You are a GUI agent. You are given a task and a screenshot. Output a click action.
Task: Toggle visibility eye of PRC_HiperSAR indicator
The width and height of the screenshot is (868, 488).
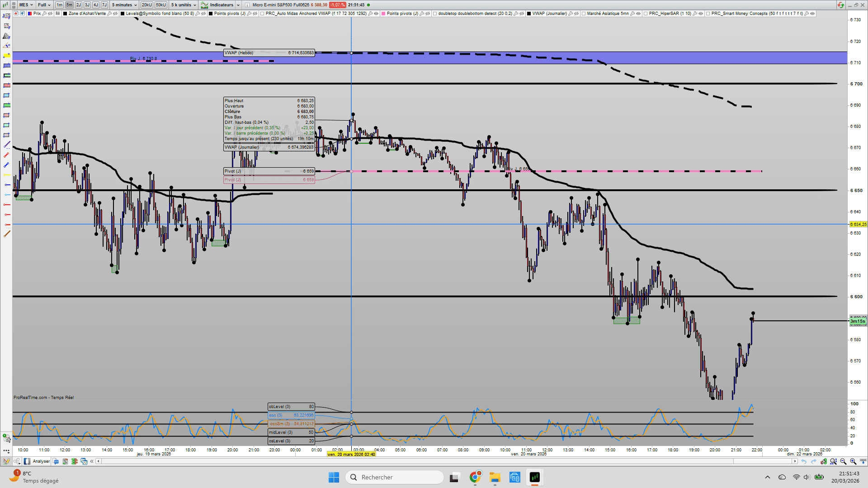(701, 14)
